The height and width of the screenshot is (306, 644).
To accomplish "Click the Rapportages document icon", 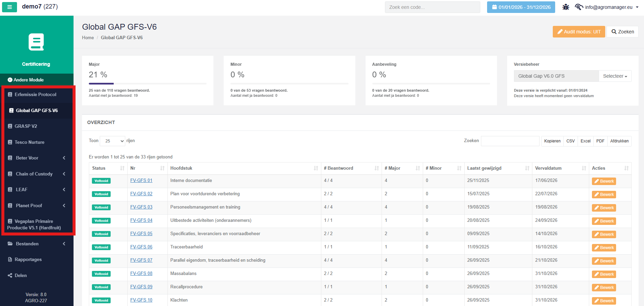I will pos(10,259).
